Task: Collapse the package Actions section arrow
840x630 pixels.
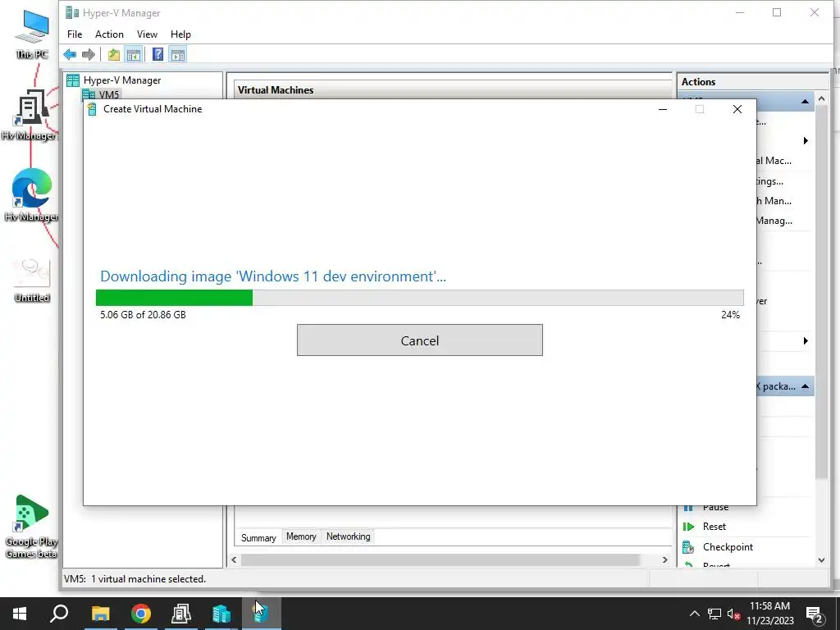Action: 805,386
